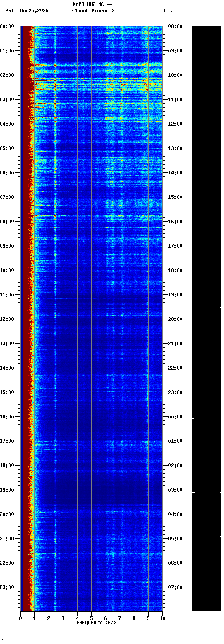The image size is (224, 644).
Task: Click the 06:00 UTC label on right axis
Action: (175, 563)
